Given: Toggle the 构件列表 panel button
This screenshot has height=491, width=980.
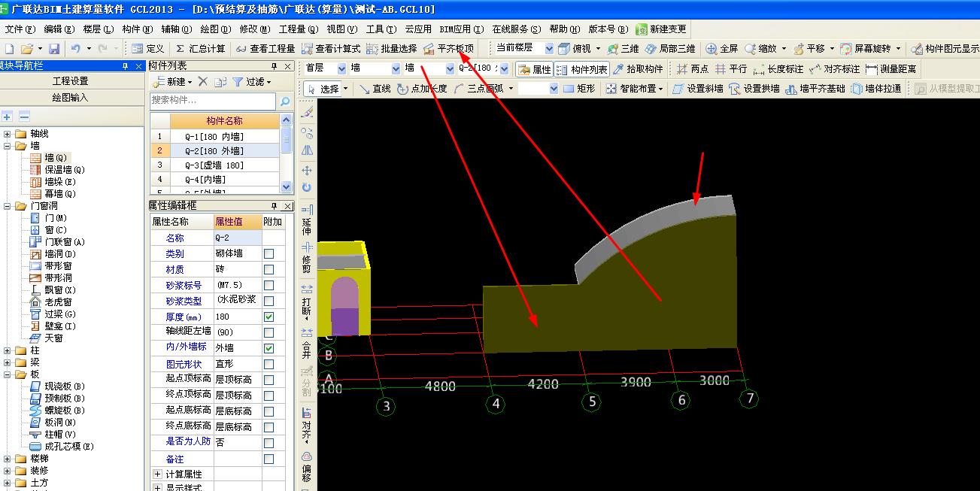Looking at the screenshot, I should point(581,69).
